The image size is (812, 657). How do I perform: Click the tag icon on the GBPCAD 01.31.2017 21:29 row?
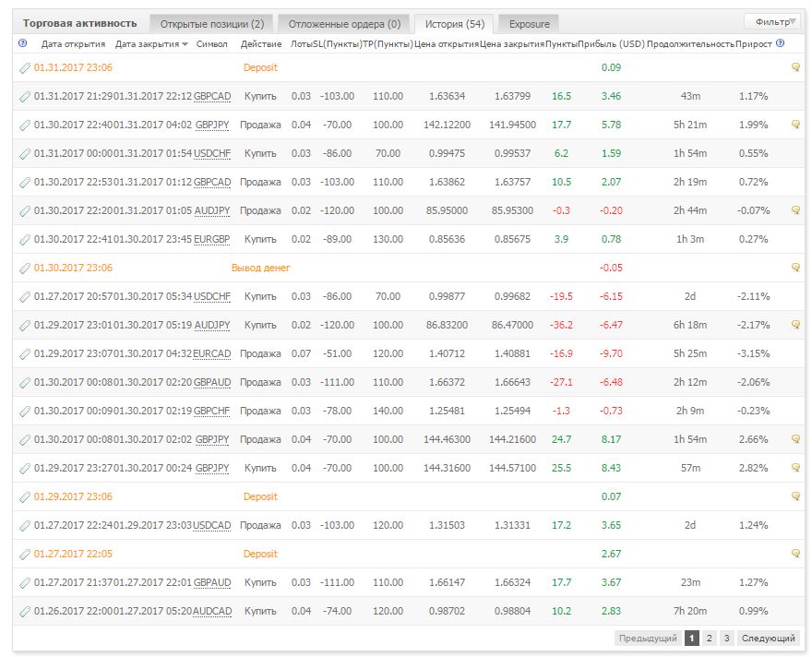tap(24, 97)
